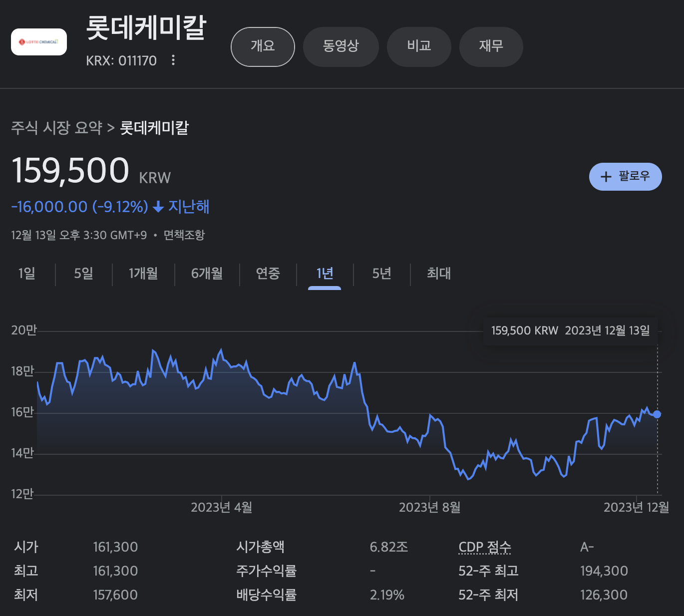Image resolution: width=684 pixels, height=616 pixels.
Task: Click the 시가총액 value 6.82조
Action: [x=389, y=547]
